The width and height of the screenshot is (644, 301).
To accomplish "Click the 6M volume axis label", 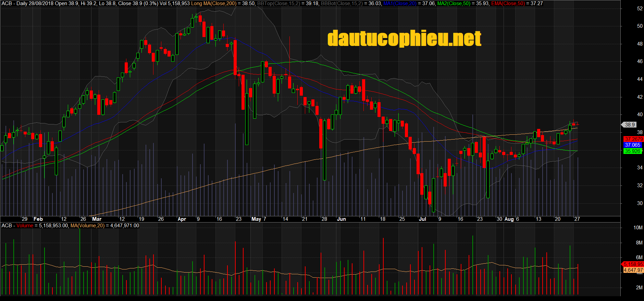I will pyautogui.click(x=639, y=257).
